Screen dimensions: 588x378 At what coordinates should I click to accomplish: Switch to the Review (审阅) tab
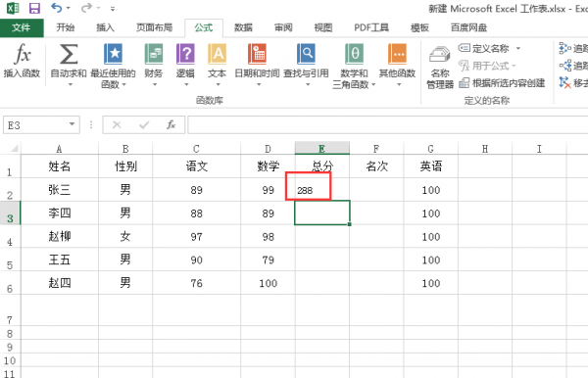(283, 27)
